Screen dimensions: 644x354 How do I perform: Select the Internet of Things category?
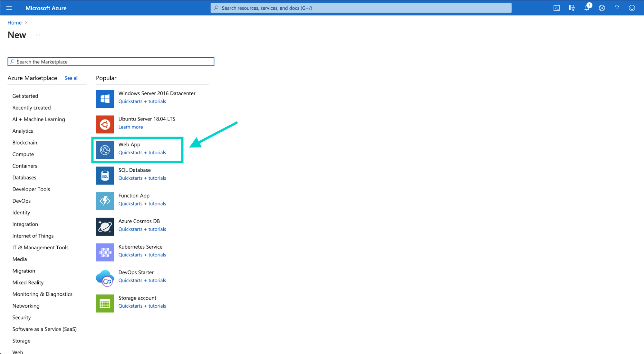tap(33, 236)
